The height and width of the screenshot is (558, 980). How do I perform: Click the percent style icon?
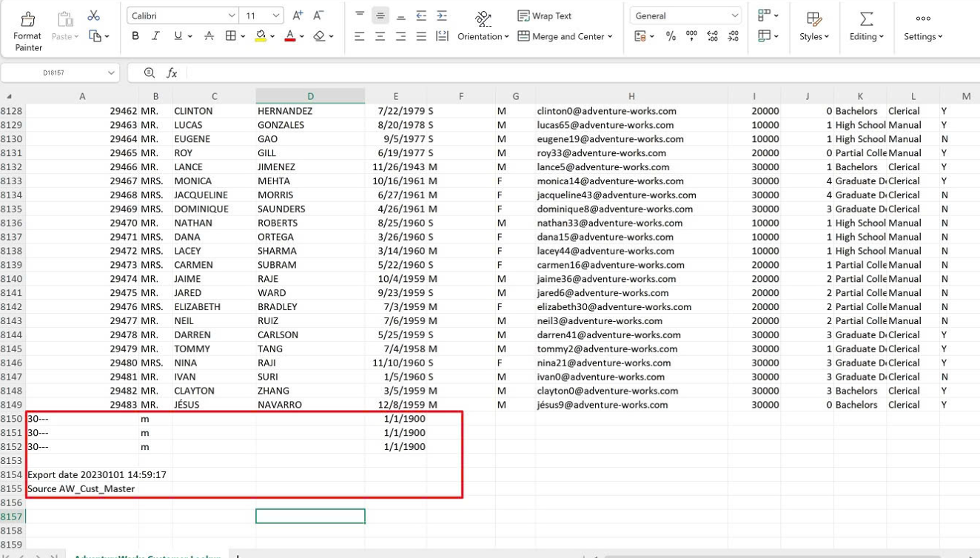[x=671, y=36]
